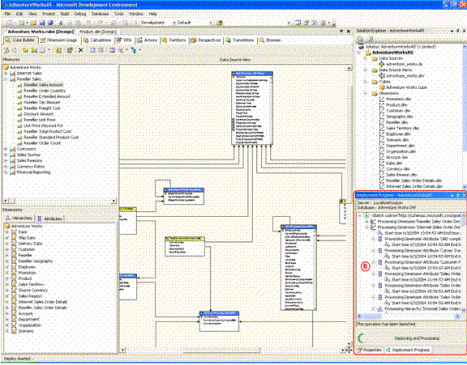Screen dimensions: 467x365
Task: Open the Browser tab
Action: (x=270, y=40)
